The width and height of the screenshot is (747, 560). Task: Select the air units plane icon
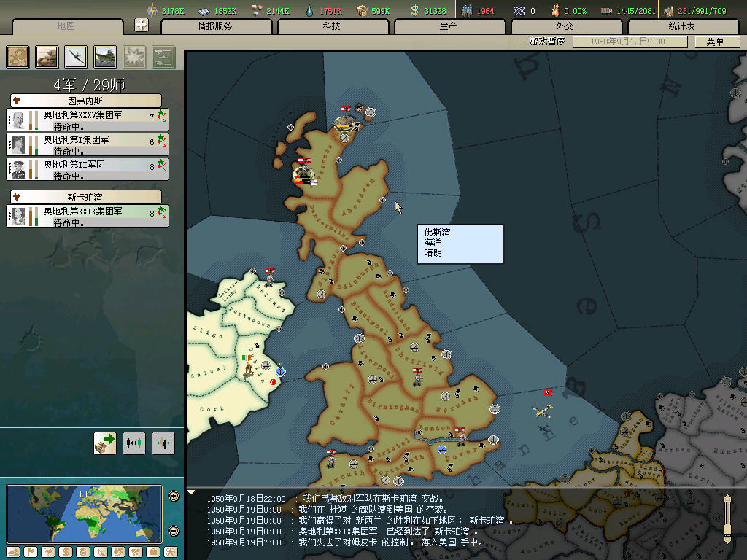point(76,57)
